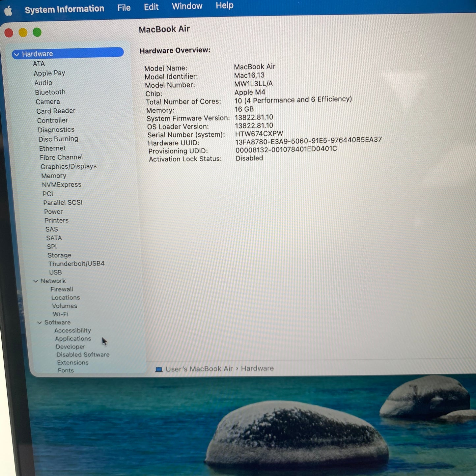Click the Provisioning UDID value
Screen dimensions: 476x476
tap(286, 150)
